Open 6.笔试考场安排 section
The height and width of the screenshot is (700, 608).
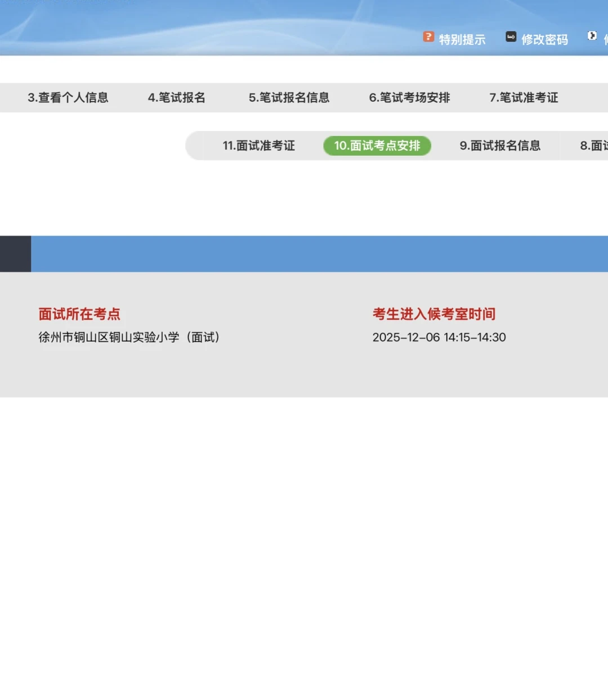pos(409,97)
